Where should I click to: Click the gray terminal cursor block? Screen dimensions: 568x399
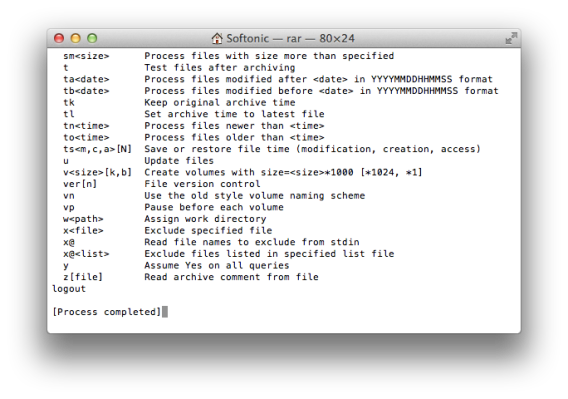(165, 312)
